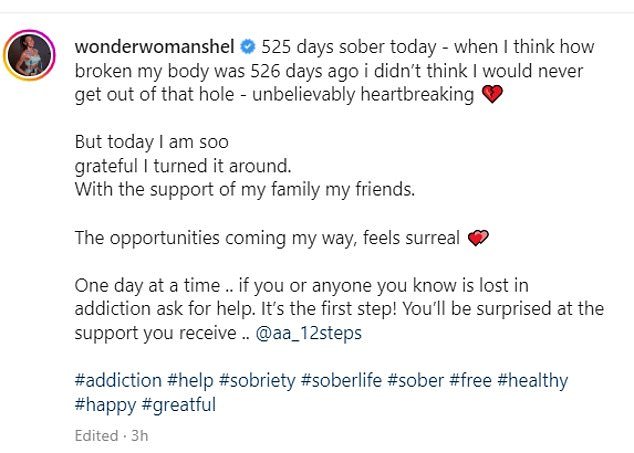Screen dimensions: 634x453
Task: Open the #greatful hashtag
Action: [x=179, y=405]
